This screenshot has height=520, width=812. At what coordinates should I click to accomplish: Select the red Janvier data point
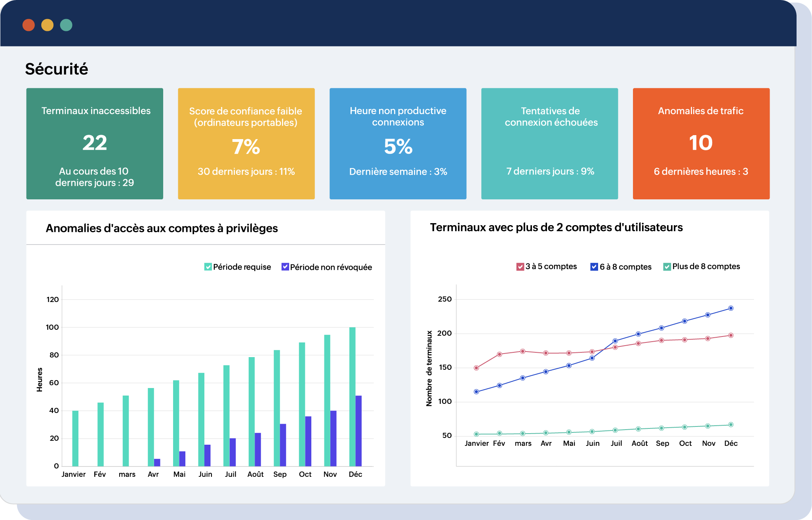477,368
